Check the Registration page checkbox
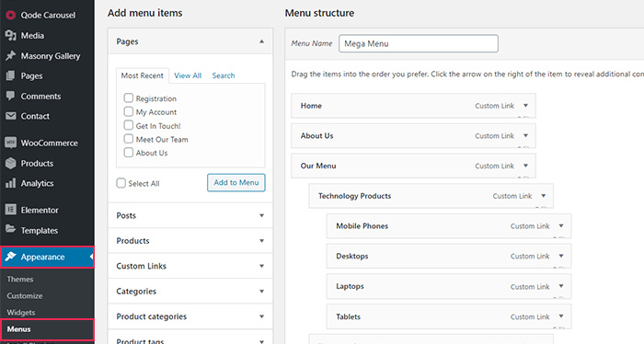The width and height of the screenshot is (644, 344). (x=129, y=97)
